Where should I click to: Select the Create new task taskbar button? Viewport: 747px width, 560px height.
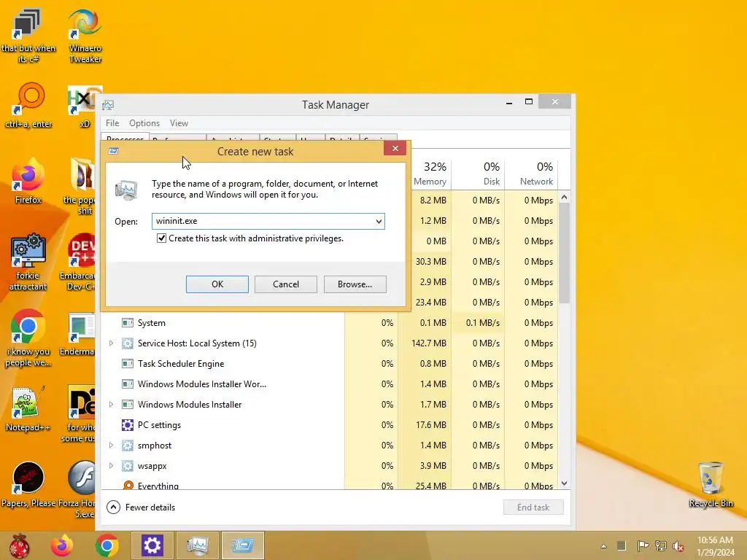pos(243,545)
